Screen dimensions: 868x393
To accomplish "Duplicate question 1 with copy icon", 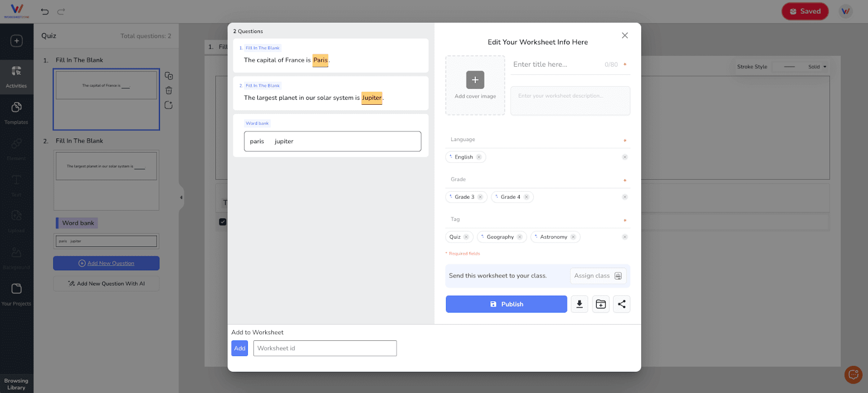I will click(x=169, y=76).
